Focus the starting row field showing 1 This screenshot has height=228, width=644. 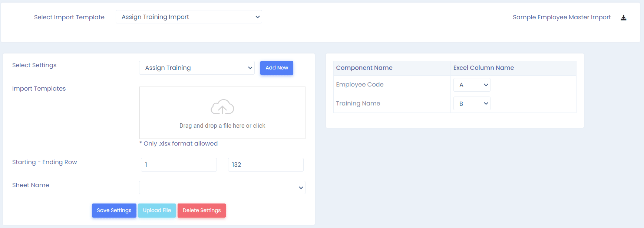(179, 165)
